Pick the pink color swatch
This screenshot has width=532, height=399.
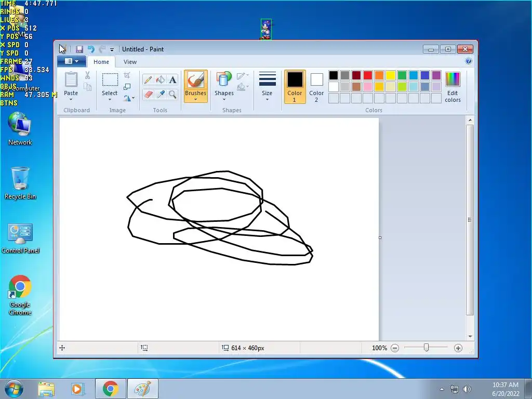click(x=368, y=87)
